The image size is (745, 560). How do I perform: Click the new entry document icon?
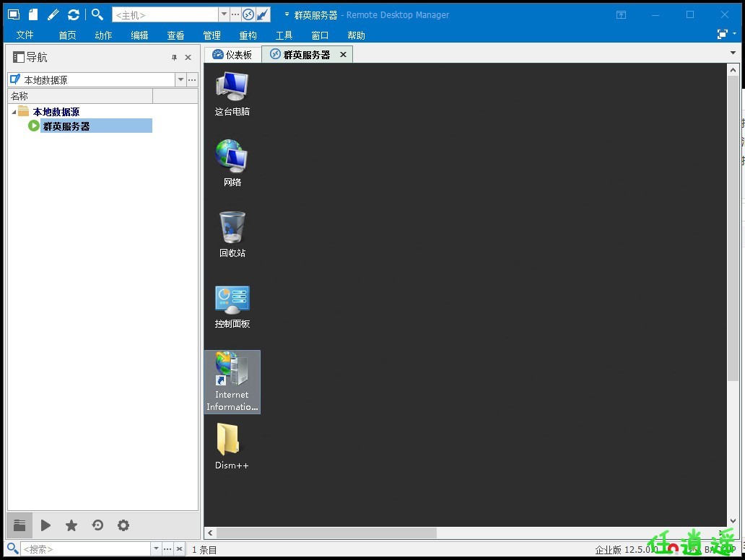(x=32, y=14)
